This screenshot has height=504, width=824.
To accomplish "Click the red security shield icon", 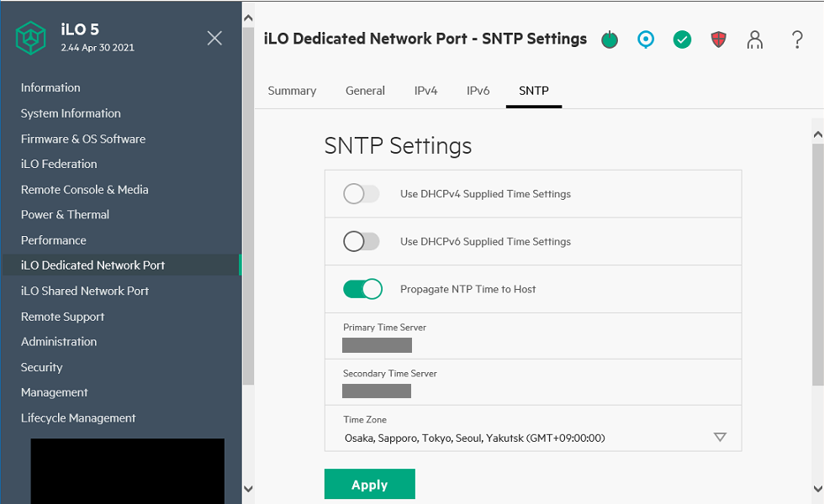I will (718, 39).
